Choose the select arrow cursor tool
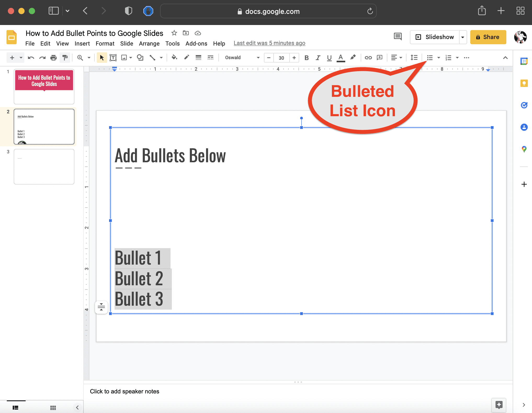 tap(102, 58)
